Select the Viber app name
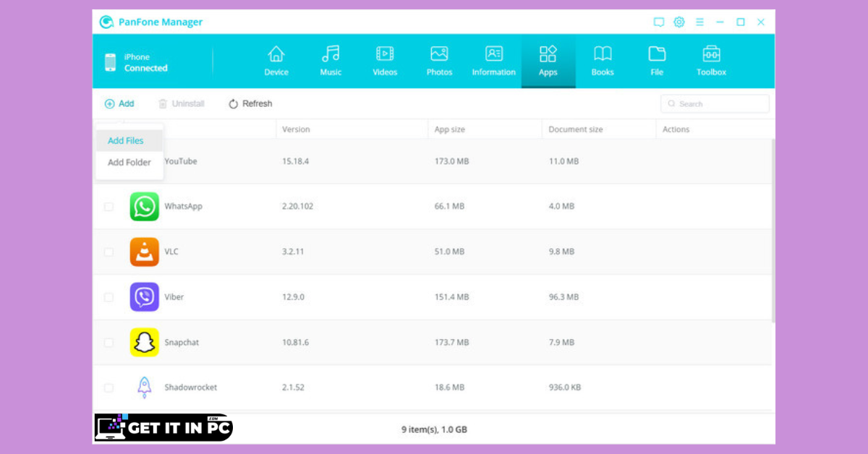Screen dimensions: 868x454 (174, 297)
